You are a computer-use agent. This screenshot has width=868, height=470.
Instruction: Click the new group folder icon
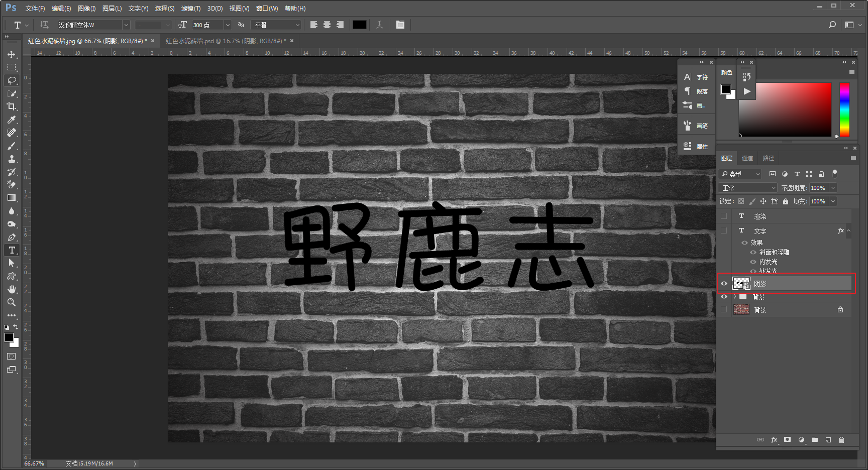815,440
